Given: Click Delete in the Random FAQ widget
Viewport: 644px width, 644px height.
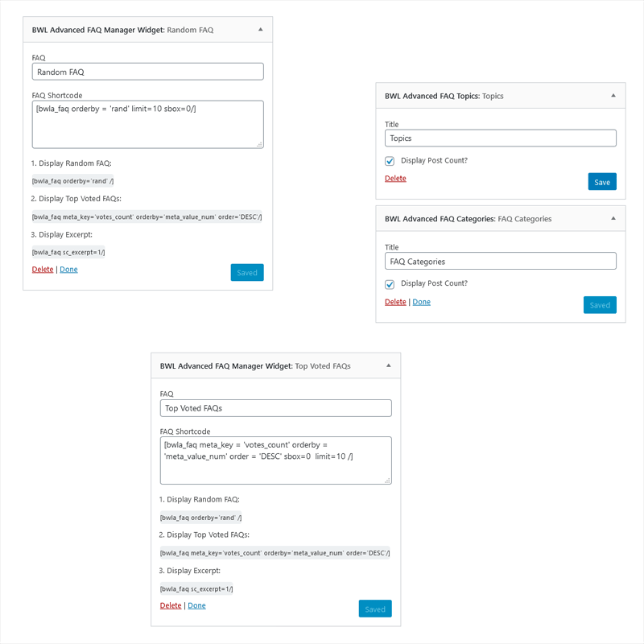Looking at the screenshot, I should click(x=42, y=269).
